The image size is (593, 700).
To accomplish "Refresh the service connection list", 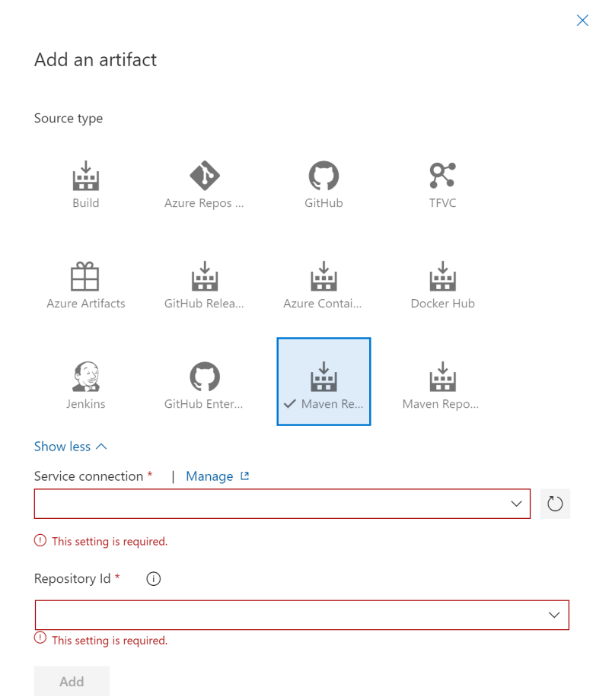I will coord(555,504).
